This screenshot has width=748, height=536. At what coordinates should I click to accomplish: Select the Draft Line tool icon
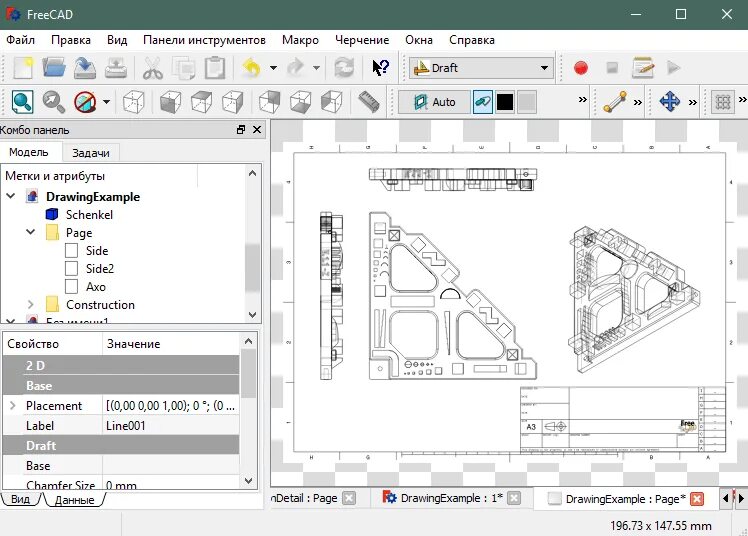(x=615, y=102)
